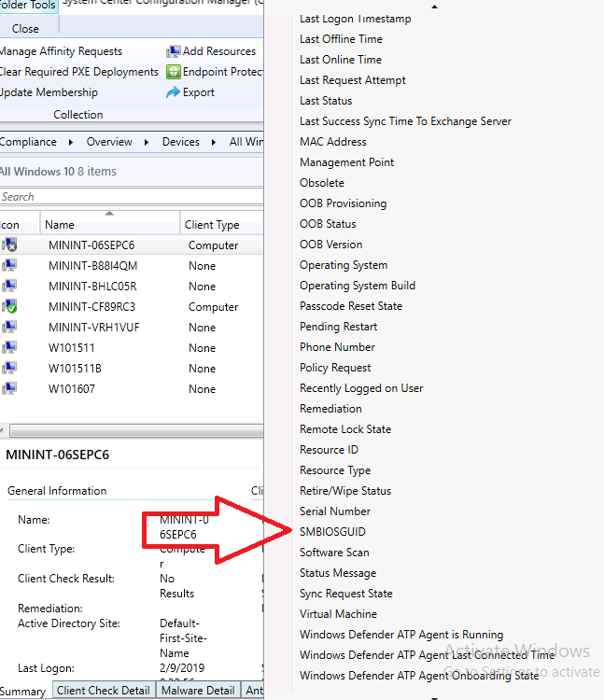The width and height of the screenshot is (604, 700).
Task: Select Operating System column option
Action: (344, 265)
